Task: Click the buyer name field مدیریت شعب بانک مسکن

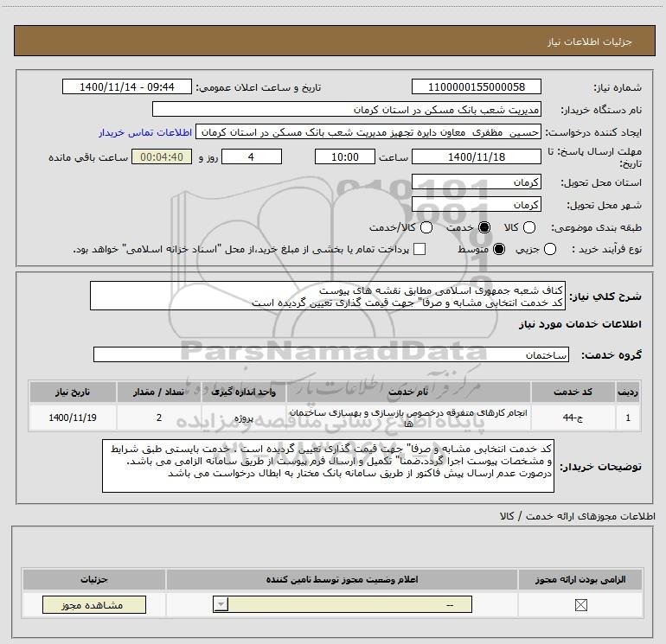Action: (347, 109)
